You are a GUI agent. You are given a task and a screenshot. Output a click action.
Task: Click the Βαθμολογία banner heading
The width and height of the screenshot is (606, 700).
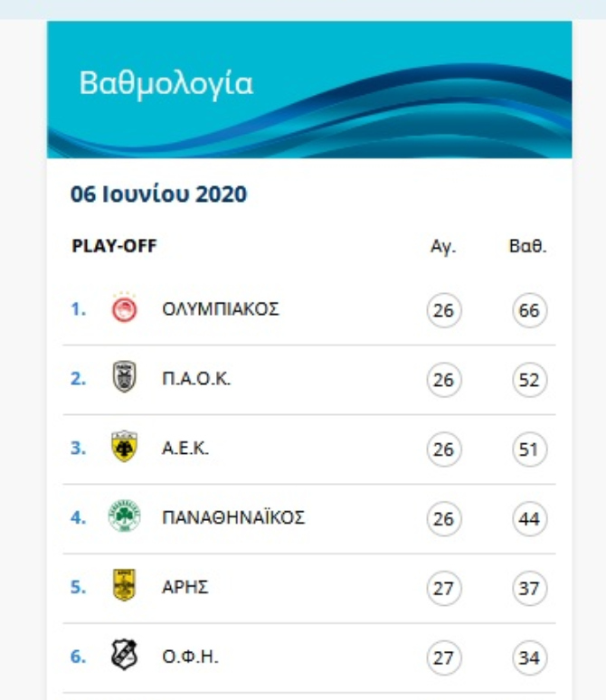166,83
